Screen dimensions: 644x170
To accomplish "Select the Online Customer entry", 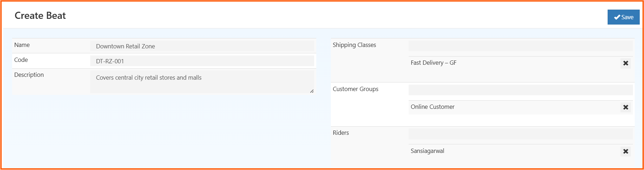I will click(433, 107).
